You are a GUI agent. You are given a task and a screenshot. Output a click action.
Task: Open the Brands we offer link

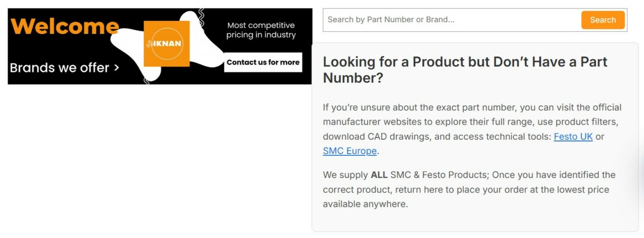[x=59, y=68]
